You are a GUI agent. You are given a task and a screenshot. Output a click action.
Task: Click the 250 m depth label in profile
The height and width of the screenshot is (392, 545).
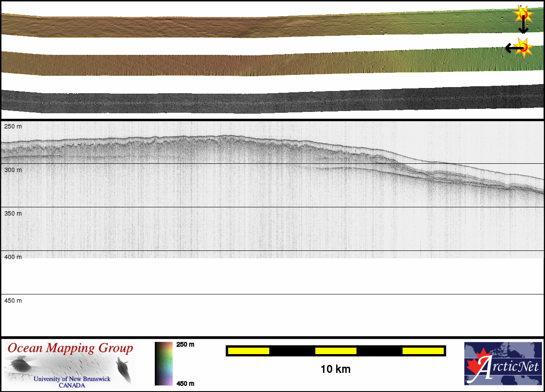point(13,126)
